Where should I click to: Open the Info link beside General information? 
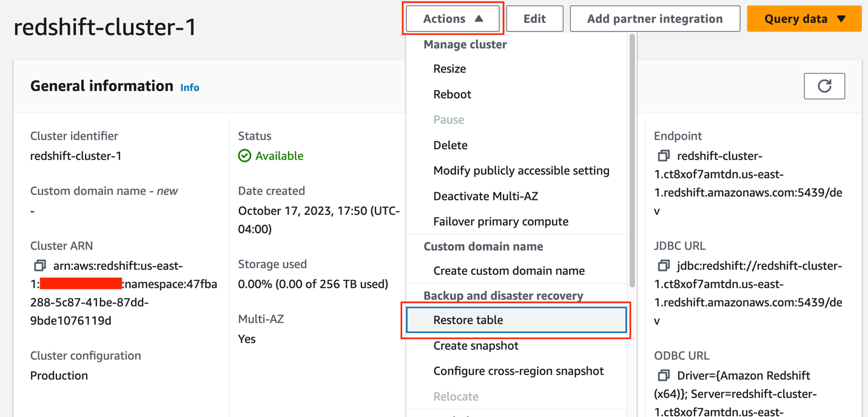click(x=190, y=87)
